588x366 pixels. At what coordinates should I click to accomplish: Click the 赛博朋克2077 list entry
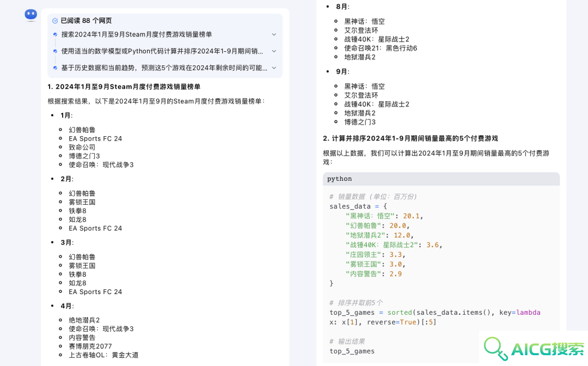[90, 346]
